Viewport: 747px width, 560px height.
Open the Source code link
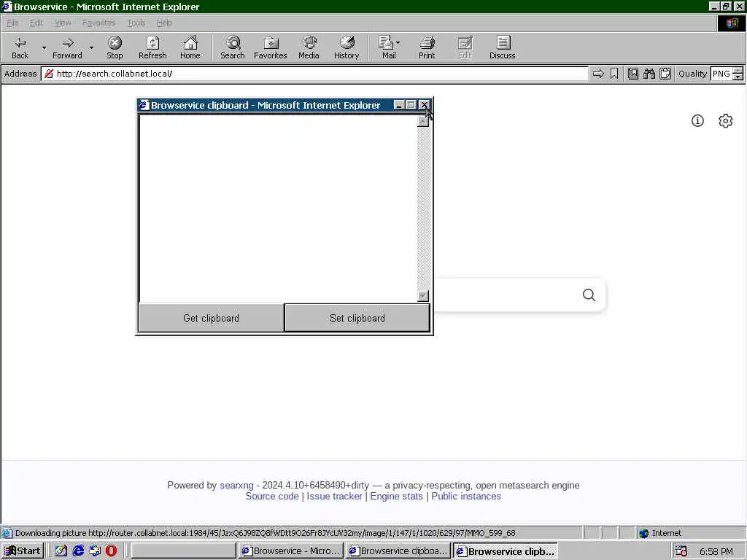pos(272,496)
